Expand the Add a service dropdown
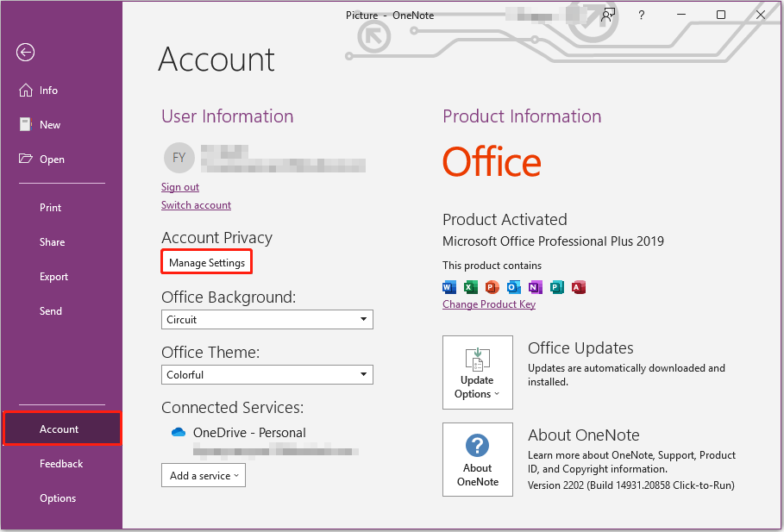Screen dimensions: 784x532 point(203,475)
